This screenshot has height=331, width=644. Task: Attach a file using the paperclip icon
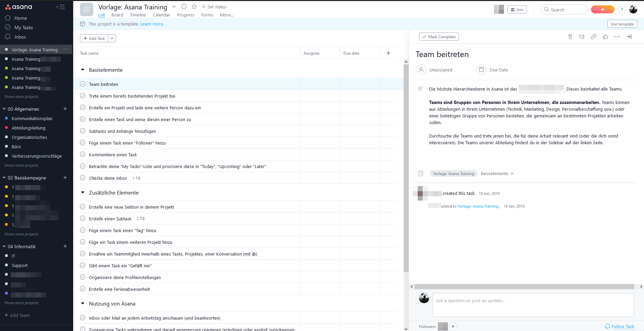click(570, 37)
